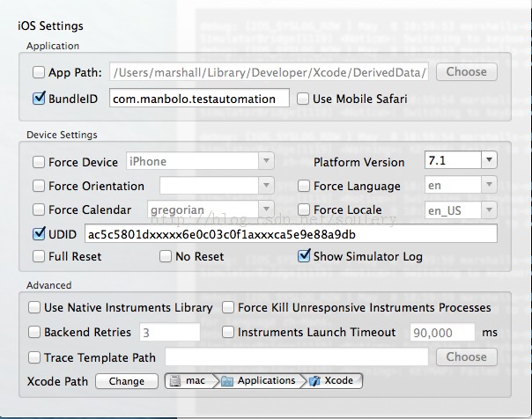This screenshot has height=419, width=532.
Task: Enable Force Device checkbox
Action: (39, 162)
